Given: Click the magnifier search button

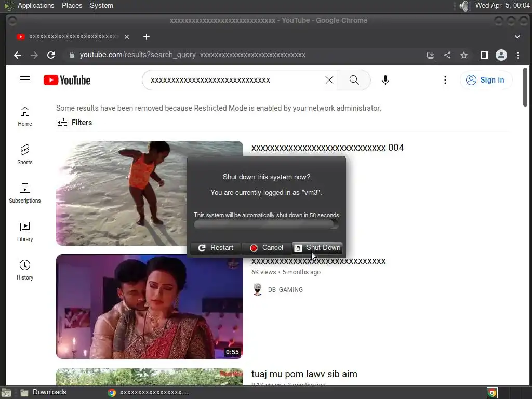Looking at the screenshot, I should tap(354, 80).
